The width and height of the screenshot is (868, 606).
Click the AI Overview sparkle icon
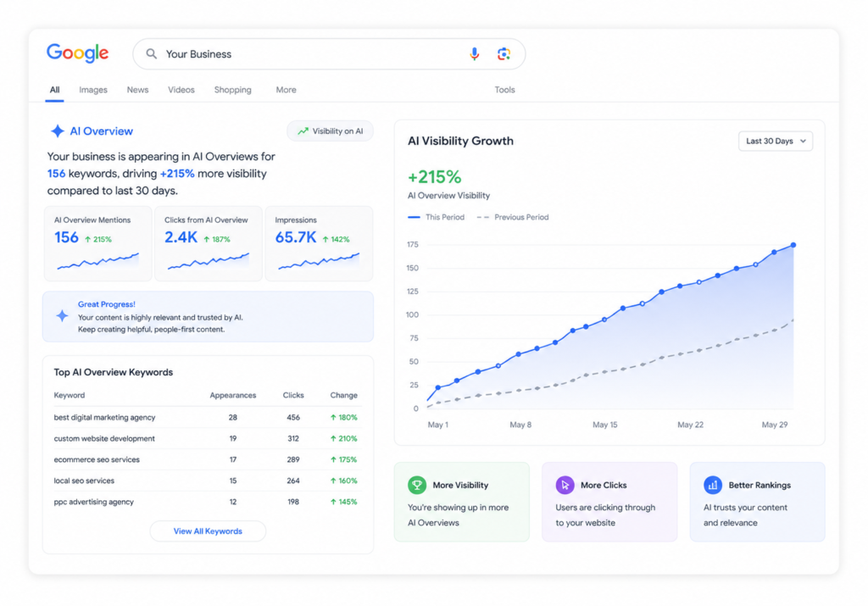[57, 131]
